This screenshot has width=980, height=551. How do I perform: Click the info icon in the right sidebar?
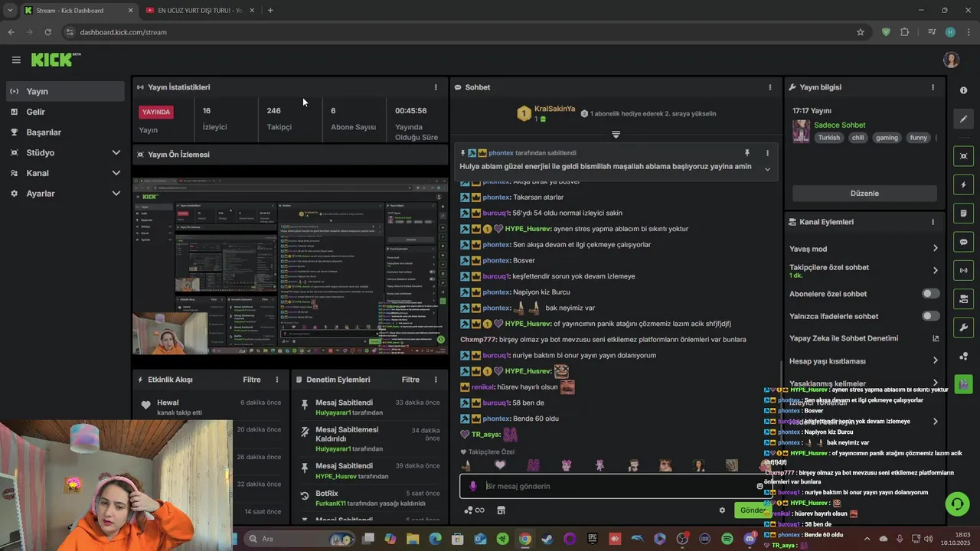pyautogui.click(x=963, y=90)
